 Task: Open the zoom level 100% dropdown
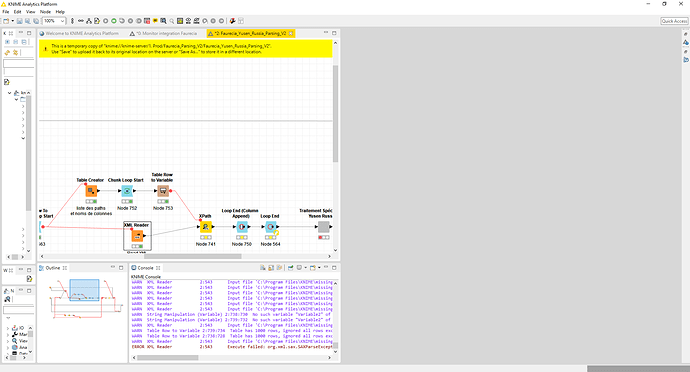coord(54,21)
